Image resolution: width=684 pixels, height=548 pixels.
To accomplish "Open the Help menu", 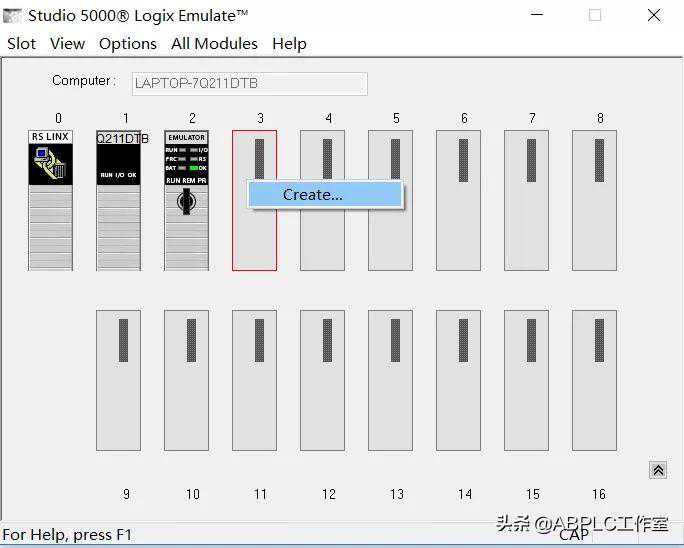I will pyautogui.click(x=289, y=44).
